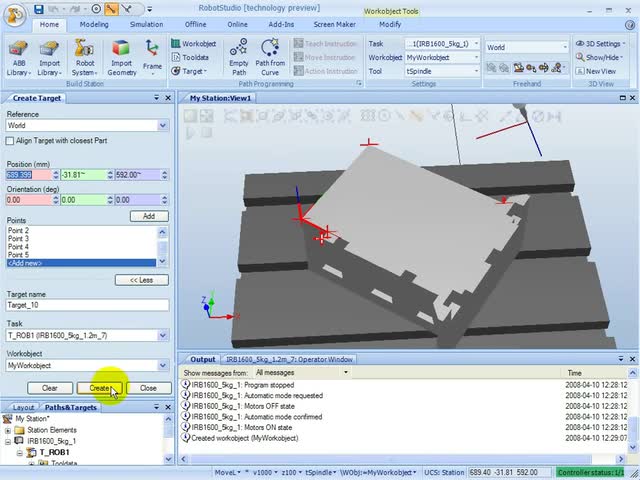Select Point 2 in Points list
This screenshot has height=480, width=640.
[81, 230]
